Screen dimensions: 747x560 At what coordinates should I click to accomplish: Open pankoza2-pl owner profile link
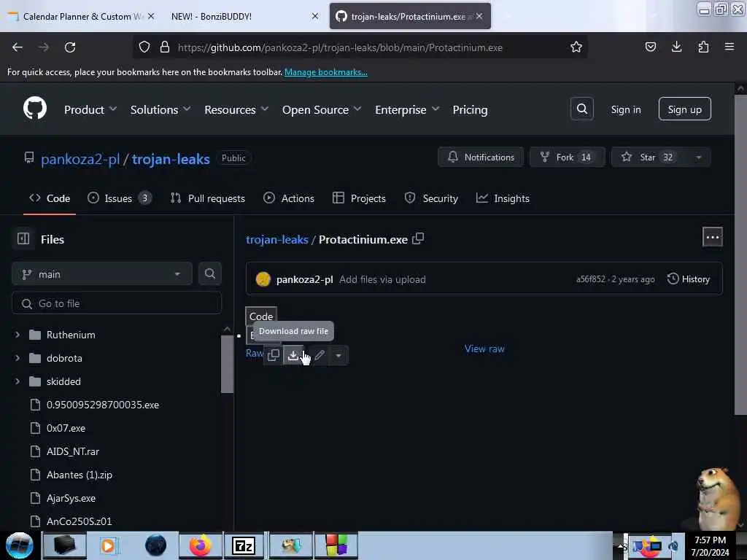(x=80, y=159)
